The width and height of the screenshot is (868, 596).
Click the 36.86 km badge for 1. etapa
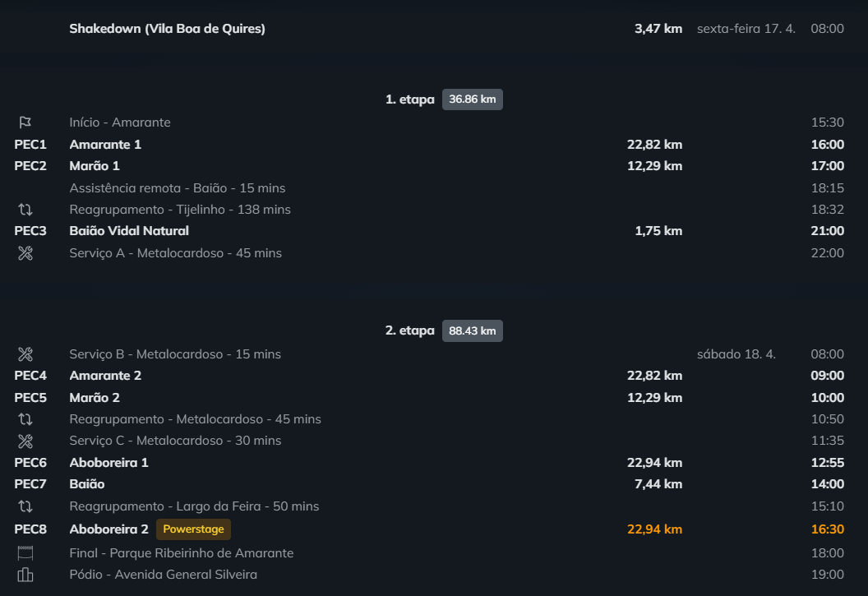pyautogui.click(x=472, y=99)
